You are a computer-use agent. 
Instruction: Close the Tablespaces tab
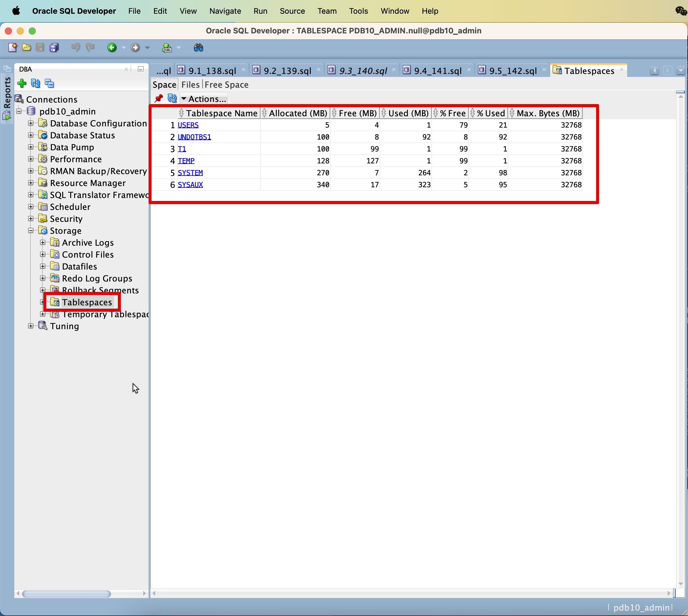pos(621,70)
